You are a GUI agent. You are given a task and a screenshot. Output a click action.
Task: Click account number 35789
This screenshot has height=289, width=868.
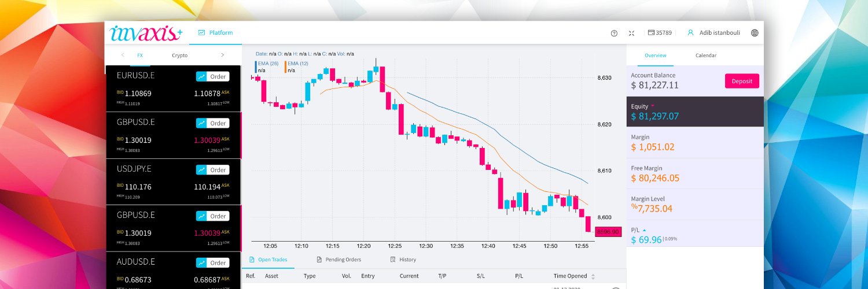(664, 33)
